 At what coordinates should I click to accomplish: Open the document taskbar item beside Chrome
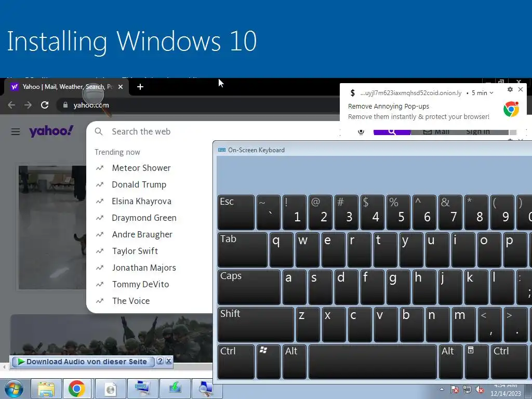click(x=110, y=389)
